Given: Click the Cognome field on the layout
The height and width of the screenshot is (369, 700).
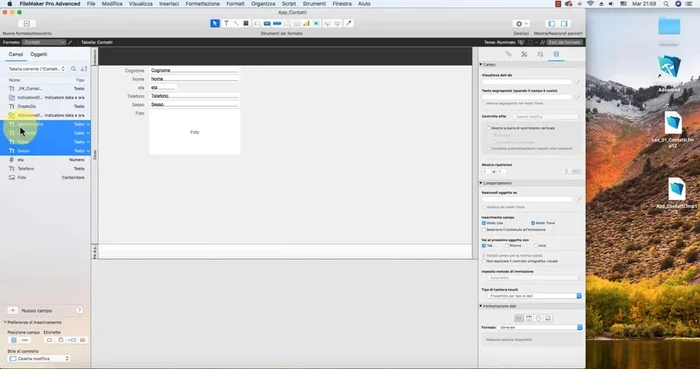Looking at the screenshot, I should tap(195, 70).
